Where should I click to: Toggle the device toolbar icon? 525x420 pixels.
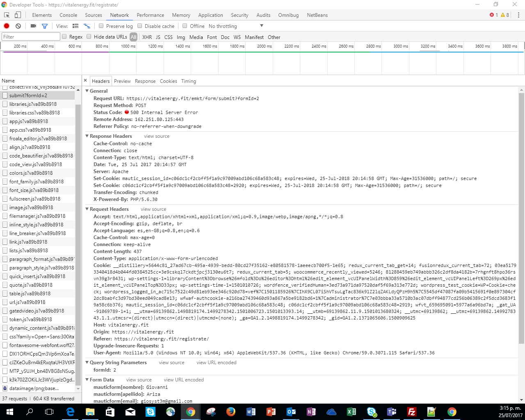tap(18, 15)
